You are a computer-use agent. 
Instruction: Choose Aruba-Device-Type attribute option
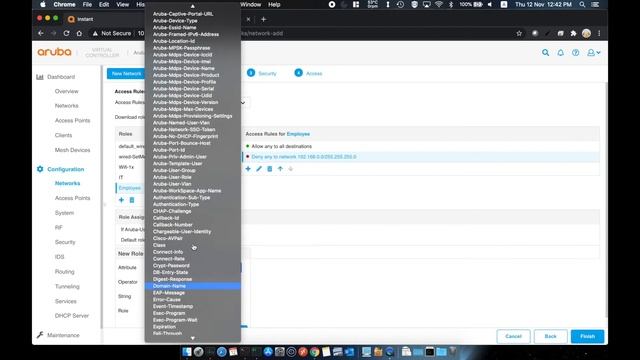[193, 21]
